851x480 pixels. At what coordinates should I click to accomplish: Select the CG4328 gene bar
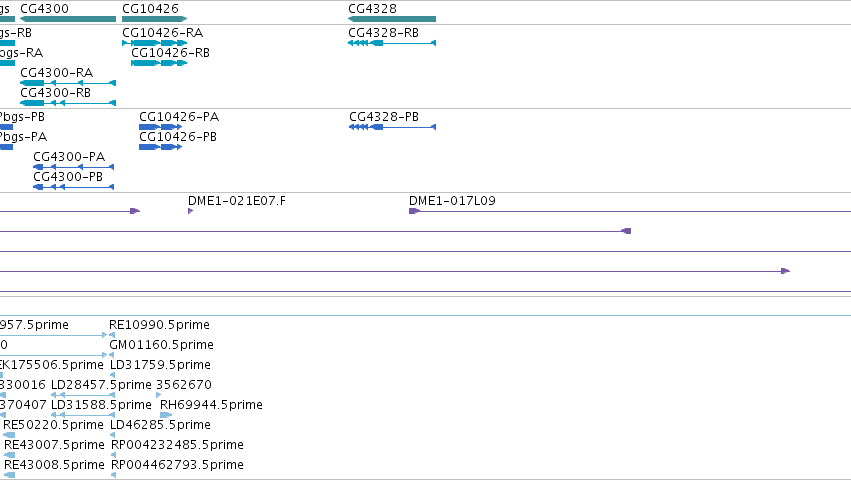[392, 19]
